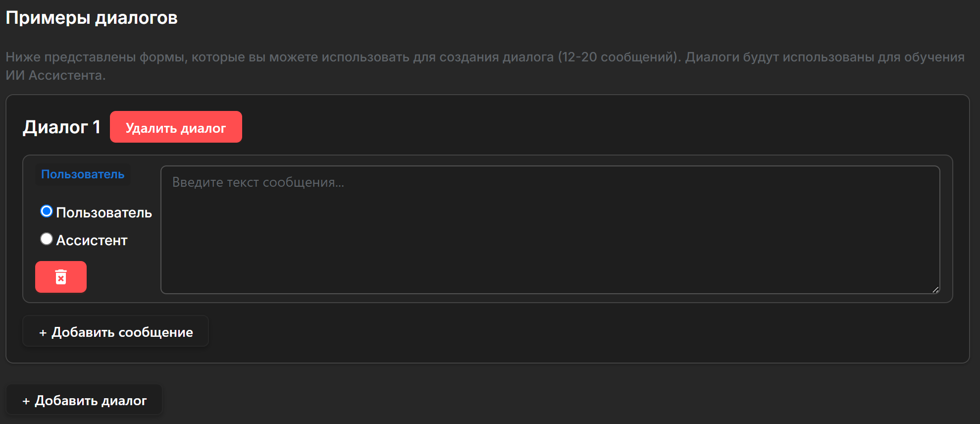This screenshot has width=980, height=424.
Task: Click the textarea resize handle corner
Action: 935,290
